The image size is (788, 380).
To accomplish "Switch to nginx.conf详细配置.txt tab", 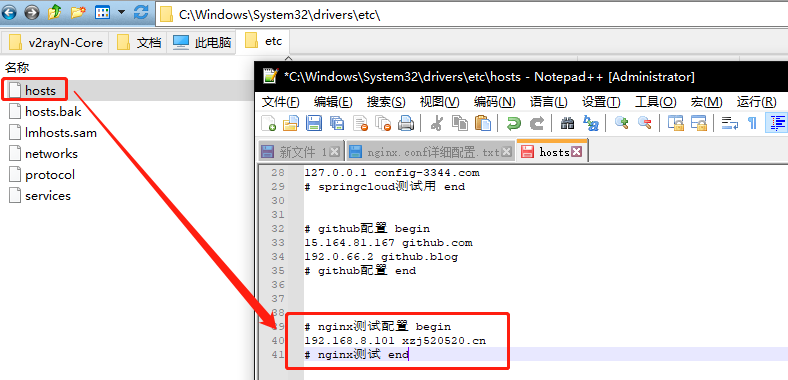I will point(431,152).
